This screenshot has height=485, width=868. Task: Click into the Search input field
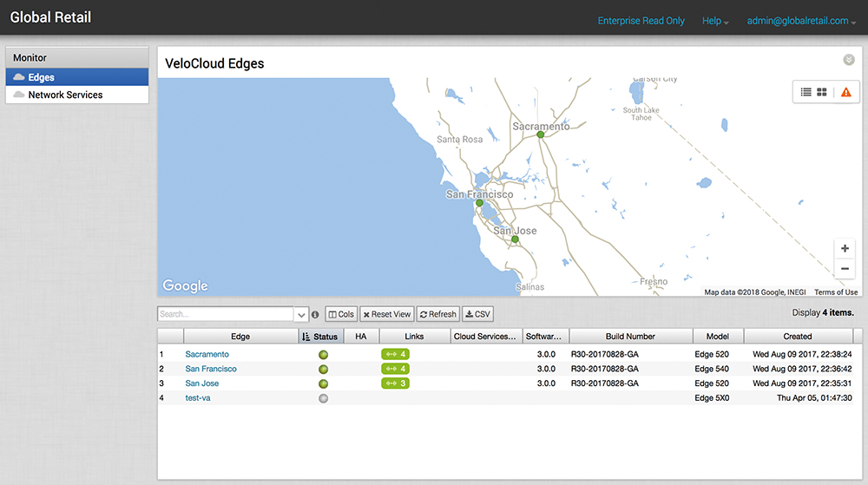coord(226,314)
